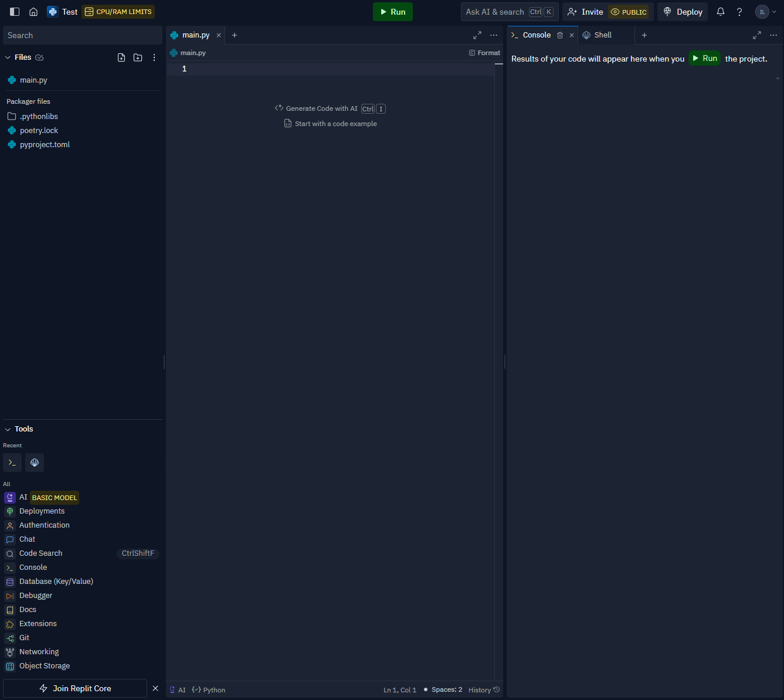This screenshot has height=700, width=784.
Task: Dismiss the Join Replit Core banner
Action: (x=155, y=688)
